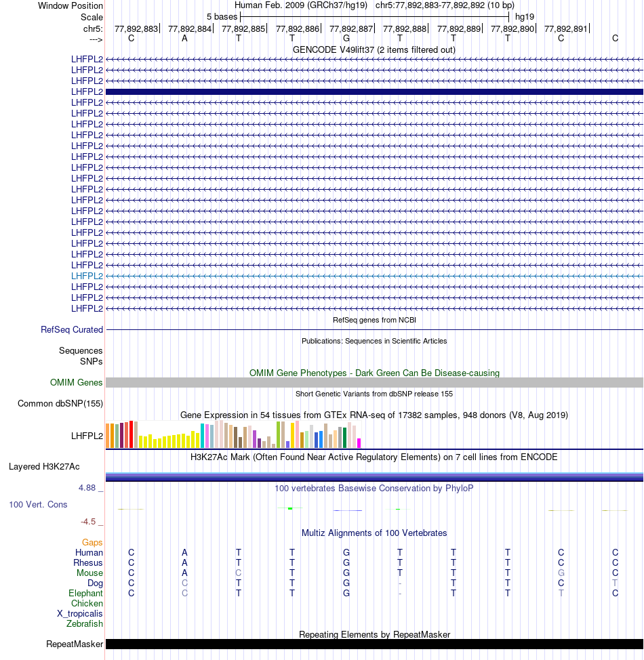Click the magenta bar ending the GTEx chart

coord(359,443)
